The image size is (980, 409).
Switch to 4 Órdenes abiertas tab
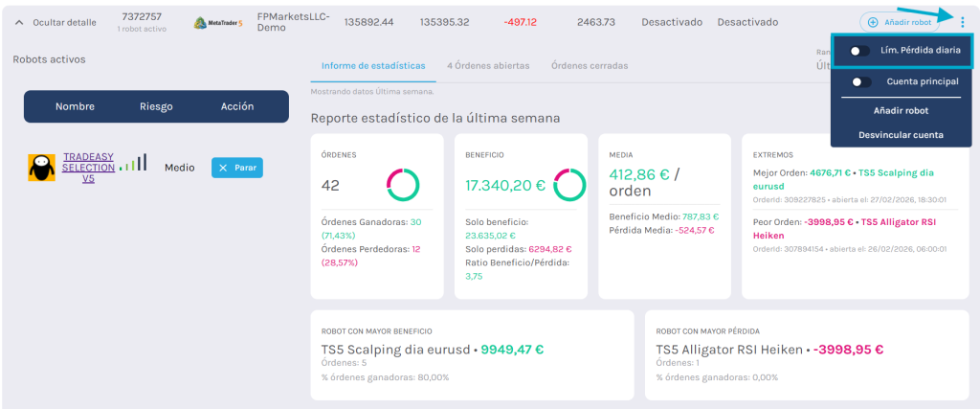point(488,66)
